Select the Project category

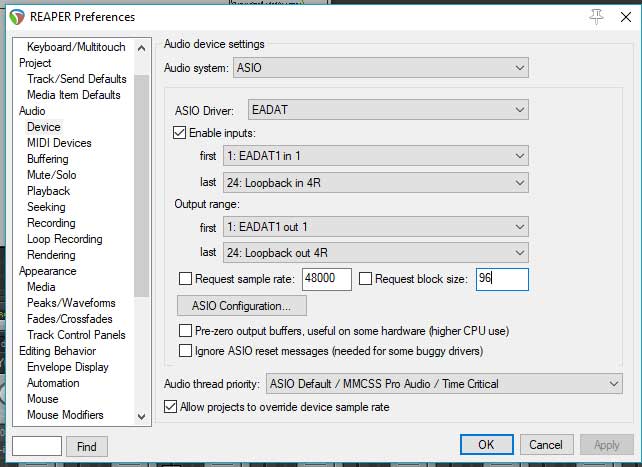(x=35, y=63)
